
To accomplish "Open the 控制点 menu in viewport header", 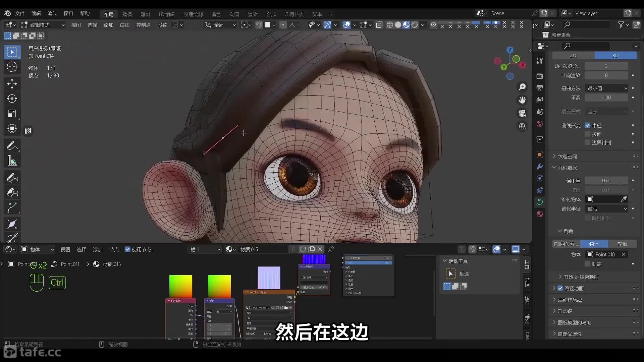I will pyautogui.click(x=143, y=25).
